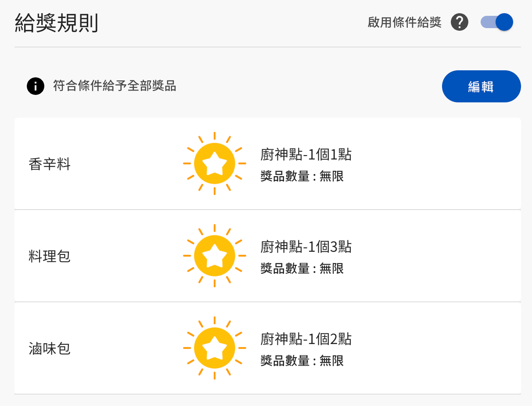
Task: Click the help question mark icon
Action: [460, 22]
